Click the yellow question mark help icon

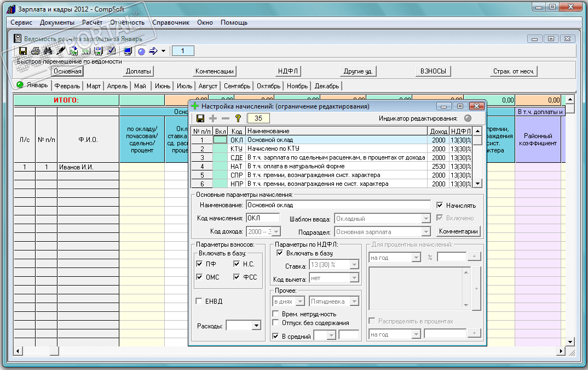pyautogui.click(x=238, y=118)
